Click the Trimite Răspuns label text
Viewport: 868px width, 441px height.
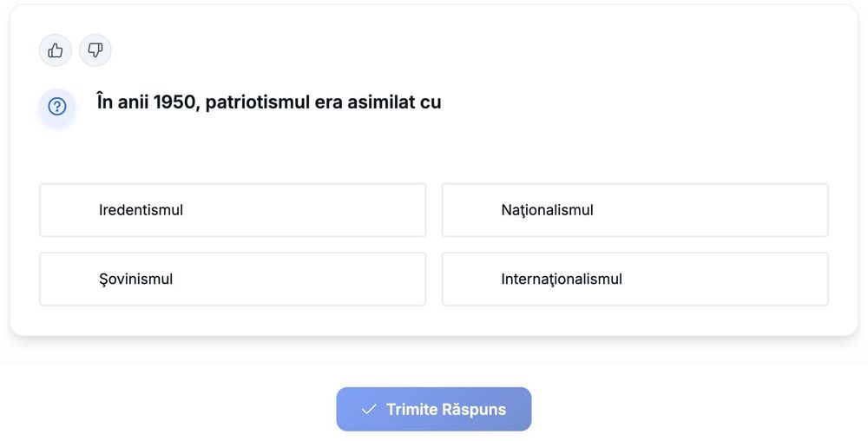[x=446, y=409]
